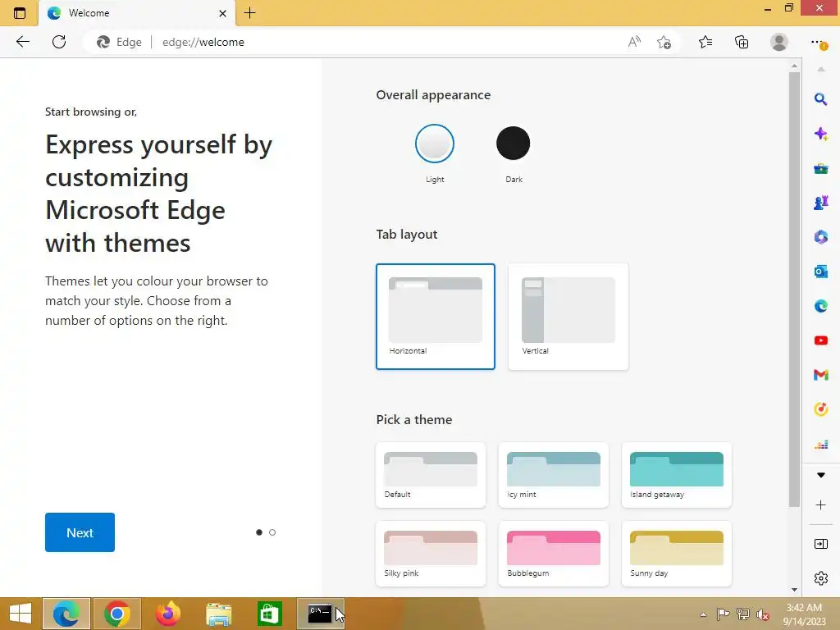Open Gmail sidebar icon
Screen dimensions: 840x630
[x=820, y=375]
